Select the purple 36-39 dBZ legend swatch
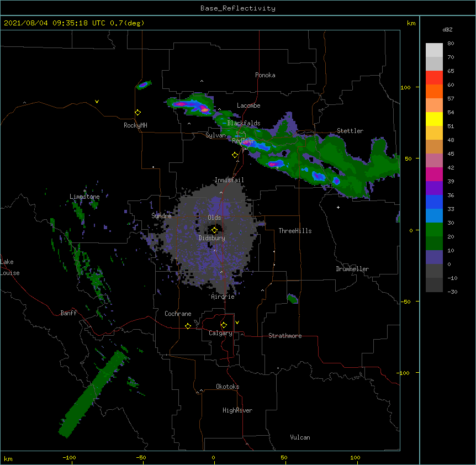476x465 pixels. pos(434,188)
